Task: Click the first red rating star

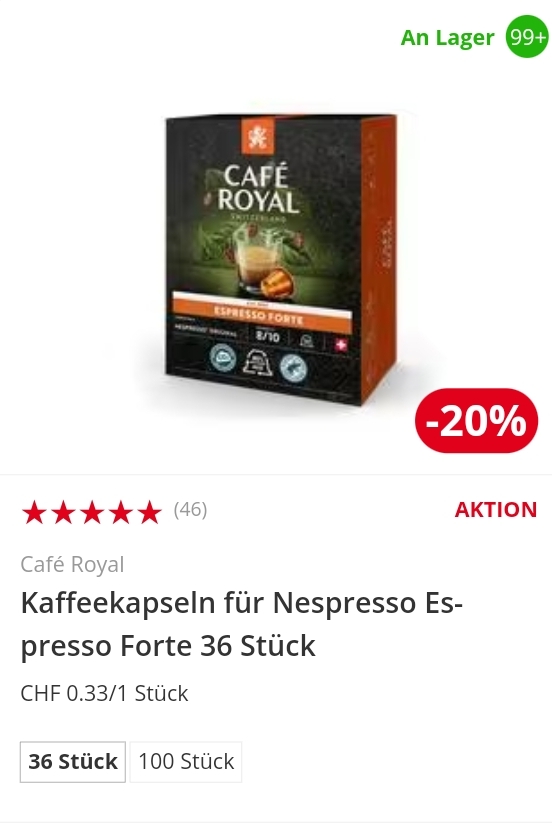Action: click(x=34, y=512)
